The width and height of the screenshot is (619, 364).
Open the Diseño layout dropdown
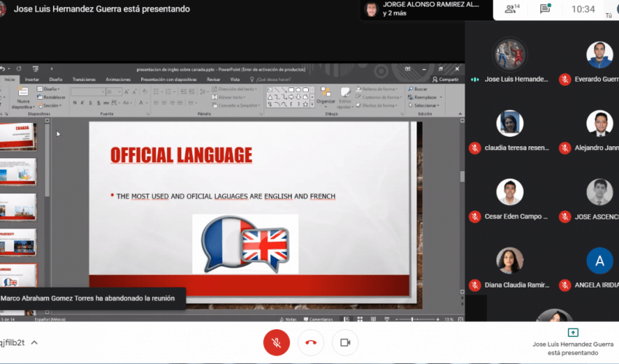[x=50, y=89]
